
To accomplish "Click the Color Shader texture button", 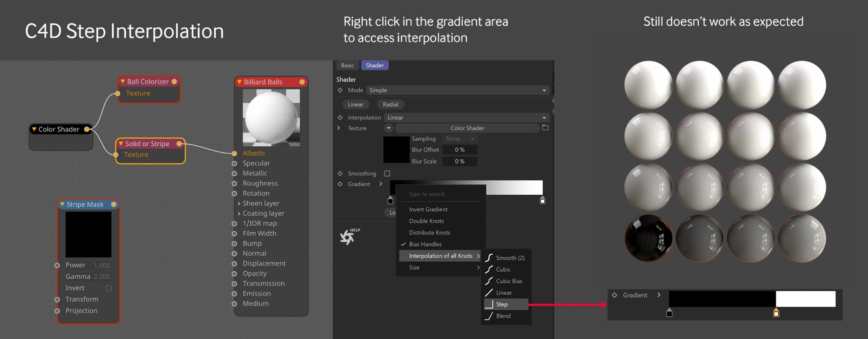I will pyautogui.click(x=467, y=128).
